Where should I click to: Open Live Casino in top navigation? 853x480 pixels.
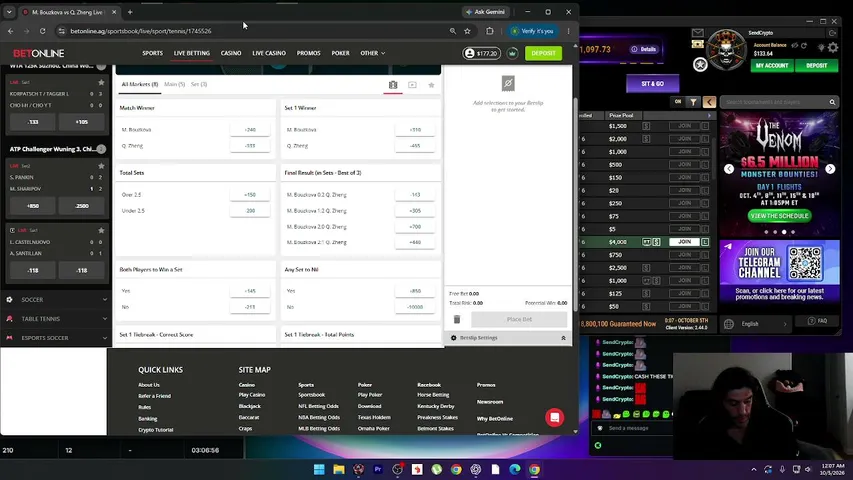(x=269, y=53)
